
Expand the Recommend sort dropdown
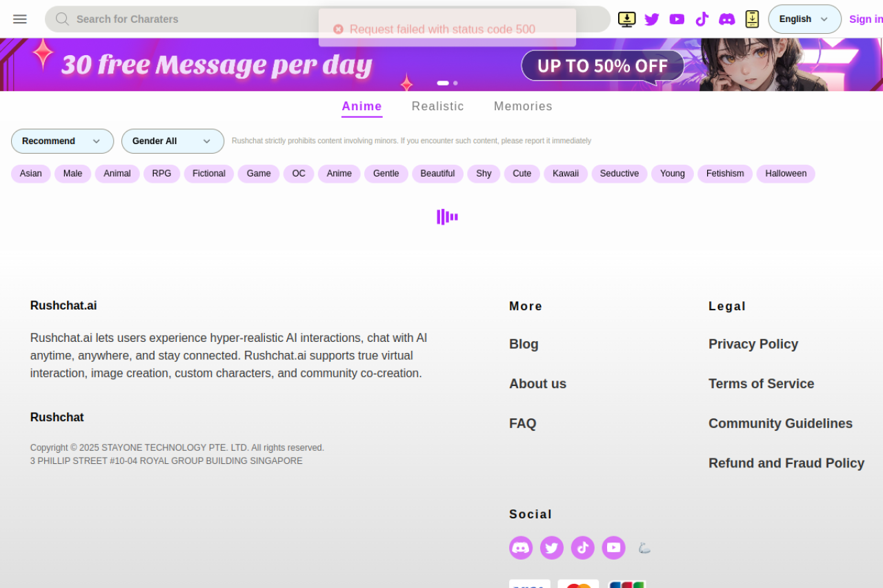(x=62, y=141)
